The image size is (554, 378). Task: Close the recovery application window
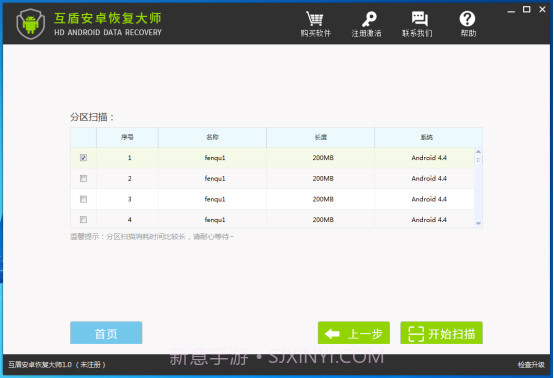542,10
